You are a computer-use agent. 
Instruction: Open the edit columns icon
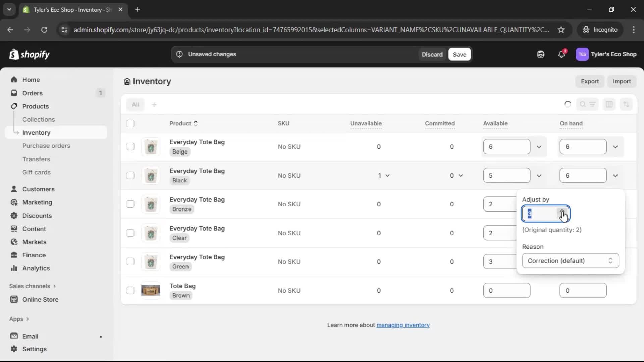click(x=609, y=104)
